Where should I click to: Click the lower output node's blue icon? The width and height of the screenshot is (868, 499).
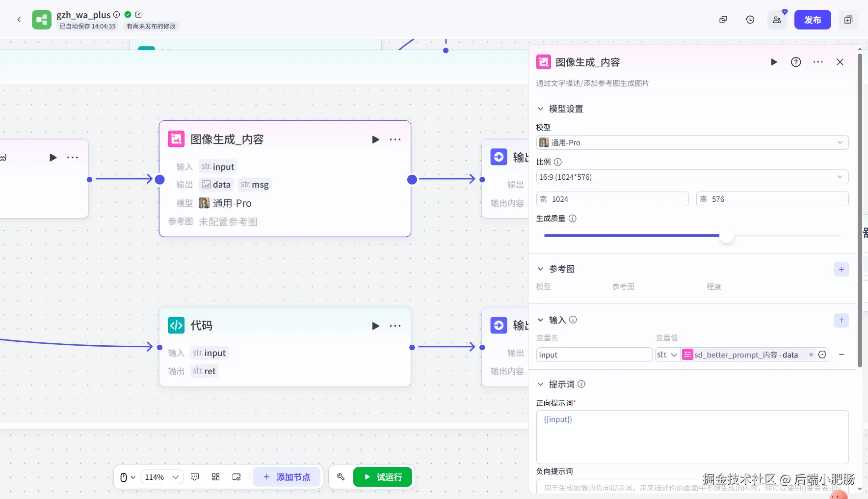point(499,325)
